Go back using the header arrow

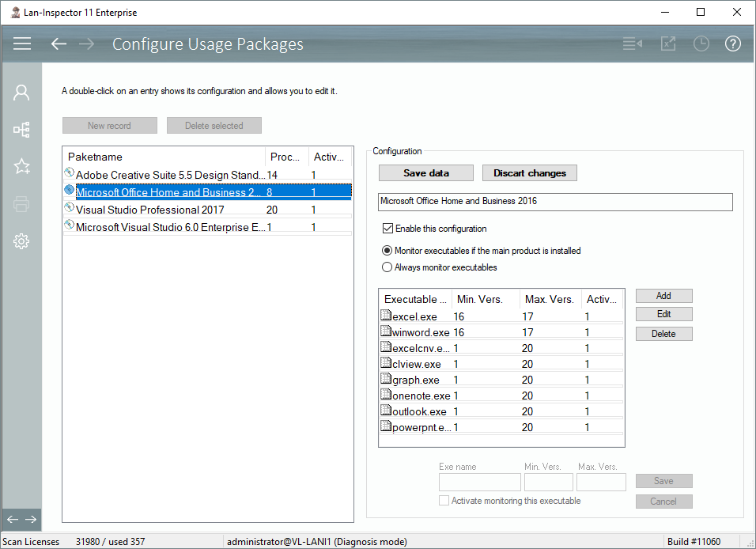coord(59,44)
